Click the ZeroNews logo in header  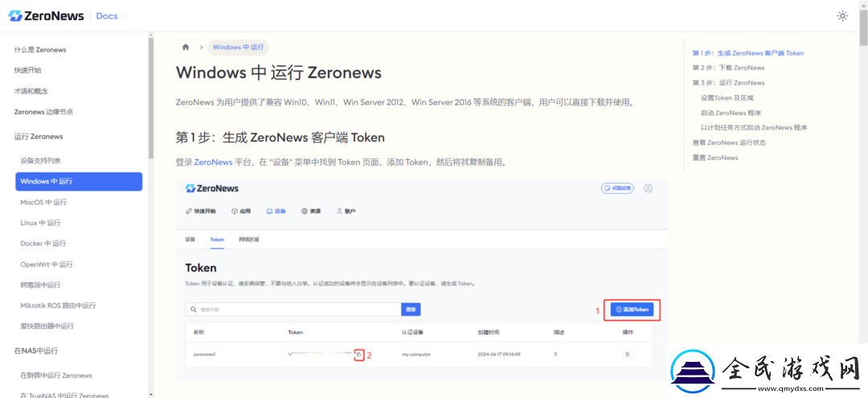tap(47, 15)
